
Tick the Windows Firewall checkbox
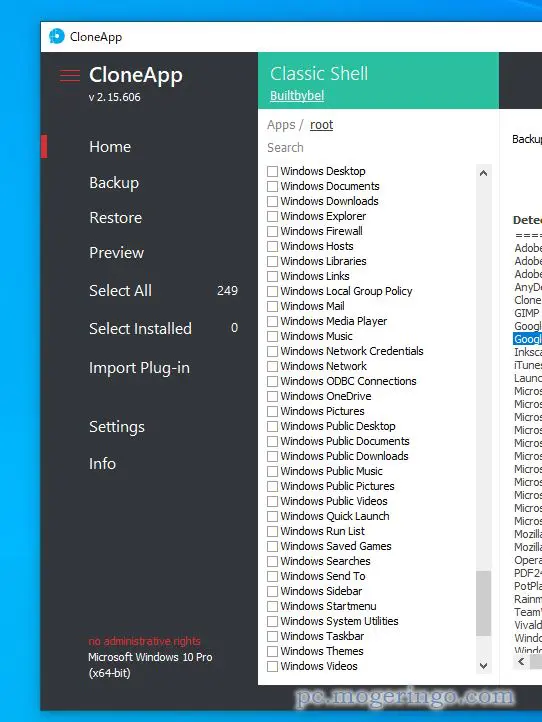coord(273,231)
